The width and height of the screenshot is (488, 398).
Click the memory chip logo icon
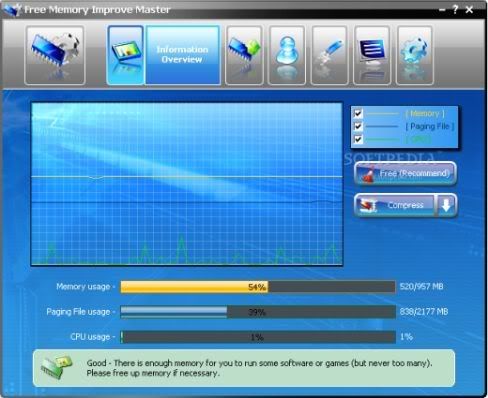coord(55,55)
